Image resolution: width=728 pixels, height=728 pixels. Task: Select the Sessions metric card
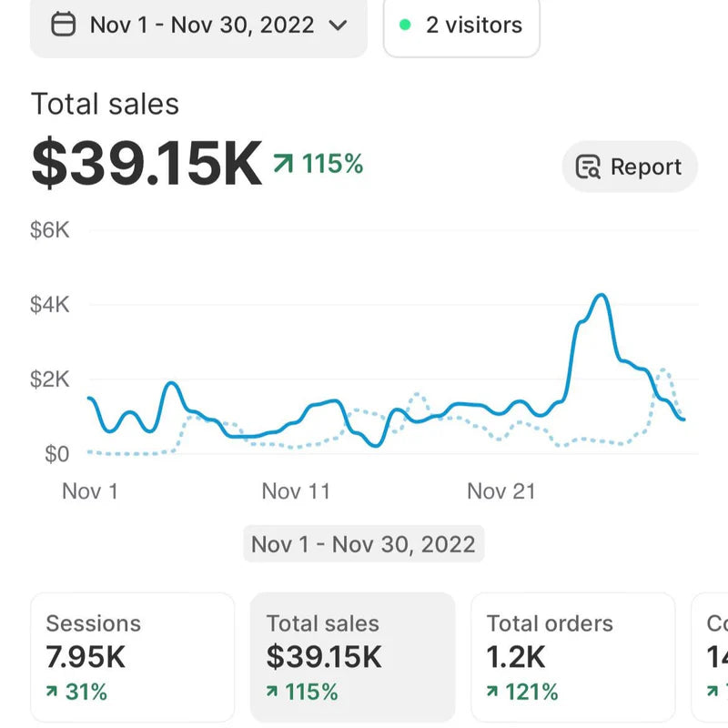[132, 657]
